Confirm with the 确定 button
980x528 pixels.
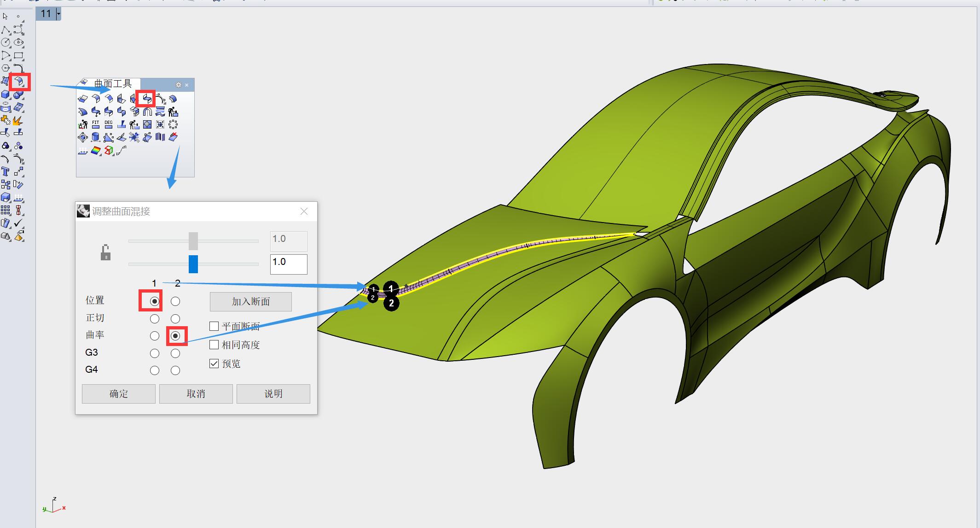click(119, 394)
